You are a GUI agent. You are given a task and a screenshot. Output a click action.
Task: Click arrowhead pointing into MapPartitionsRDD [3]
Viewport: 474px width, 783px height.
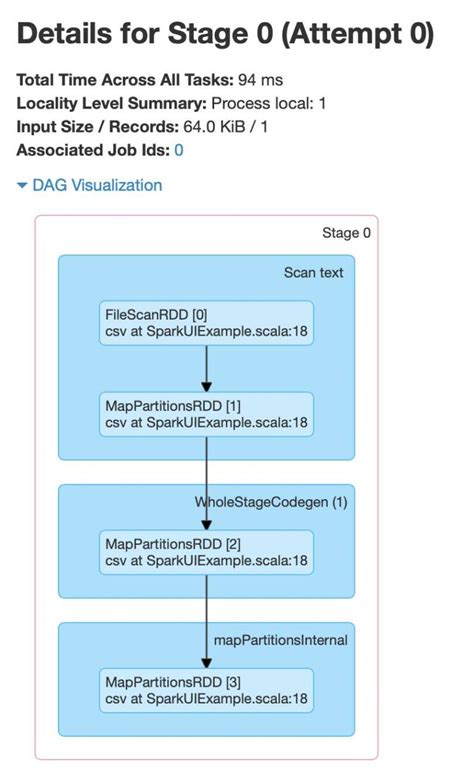pyautogui.click(x=206, y=663)
